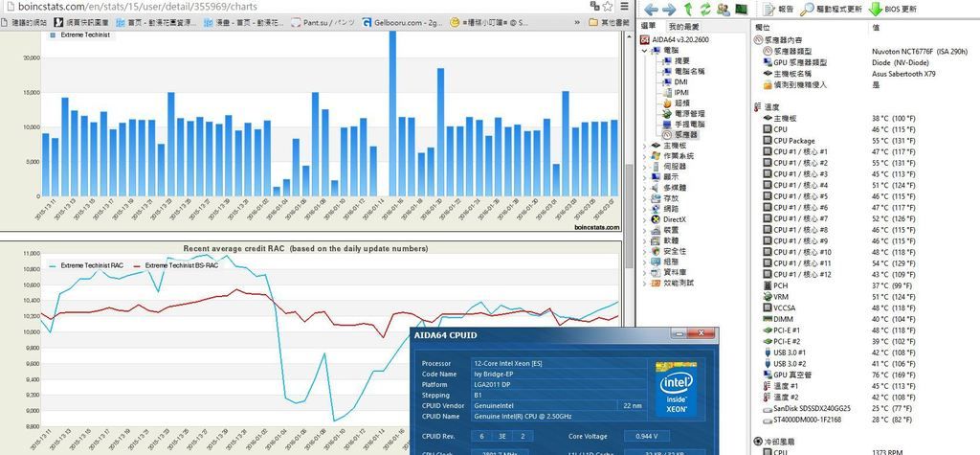
Task: Expand the 作業系統 tree node
Action: [645, 156]
